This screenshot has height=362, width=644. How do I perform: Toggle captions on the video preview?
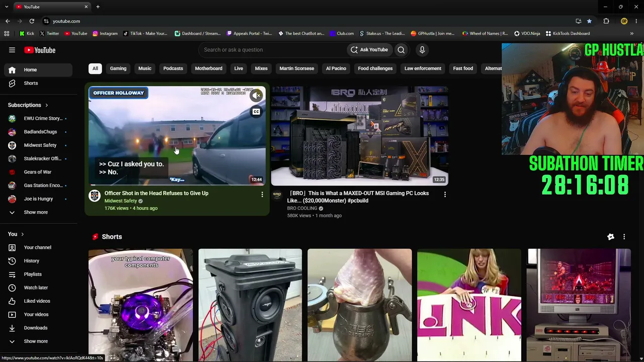[256, 112]
